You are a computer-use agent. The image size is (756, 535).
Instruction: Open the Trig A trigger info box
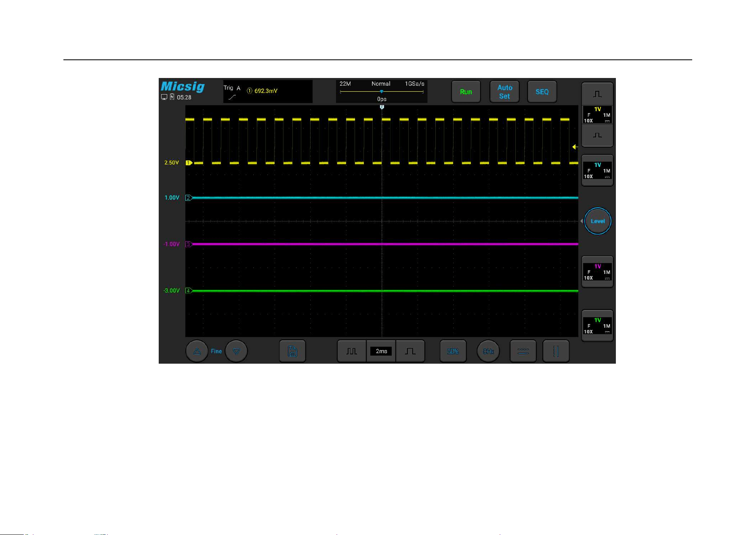pyautogui.click(x=268, y=91)
